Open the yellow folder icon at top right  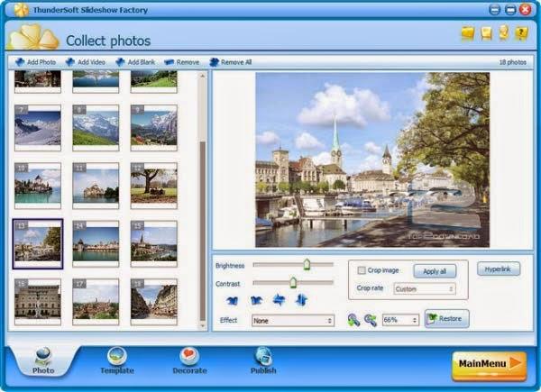coord(468,33)
